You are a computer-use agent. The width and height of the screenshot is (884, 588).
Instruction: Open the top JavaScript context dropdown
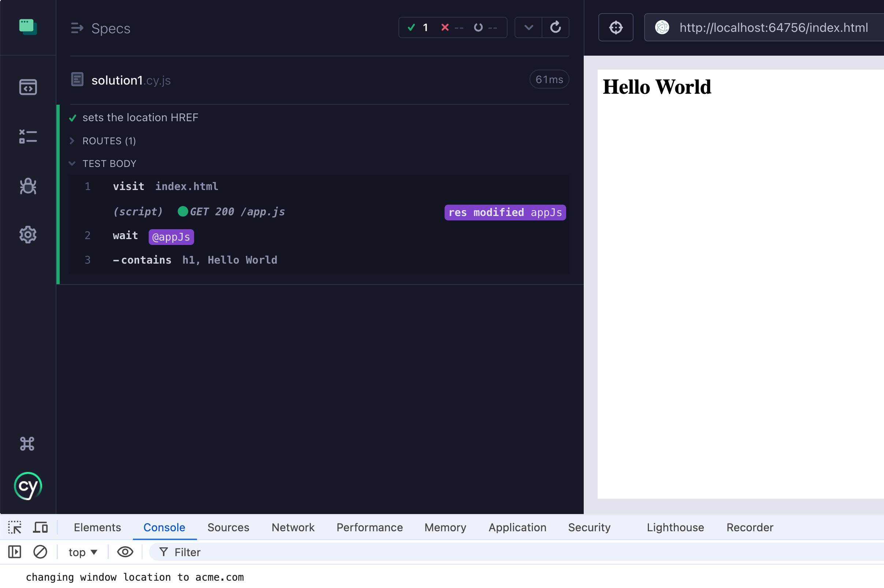coord(83,552)
